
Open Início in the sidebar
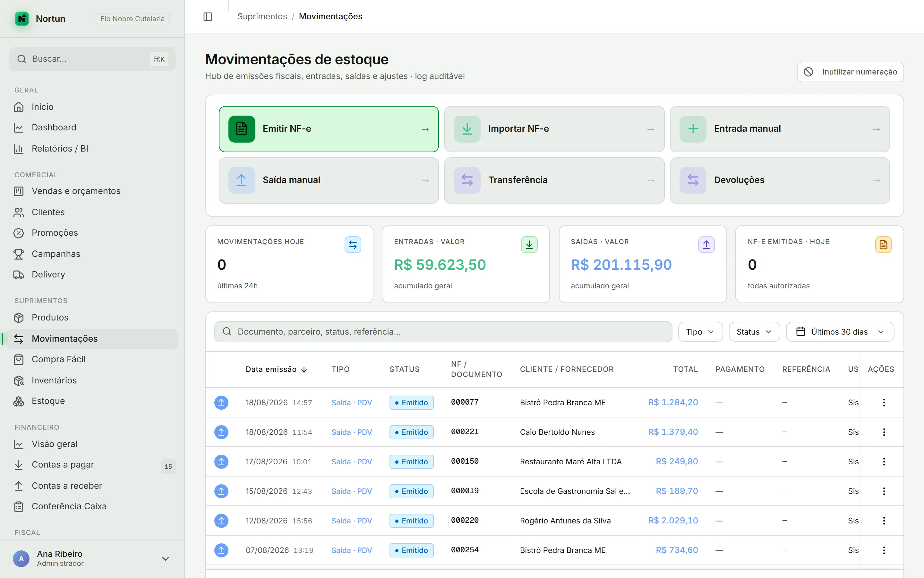[92, 107]
